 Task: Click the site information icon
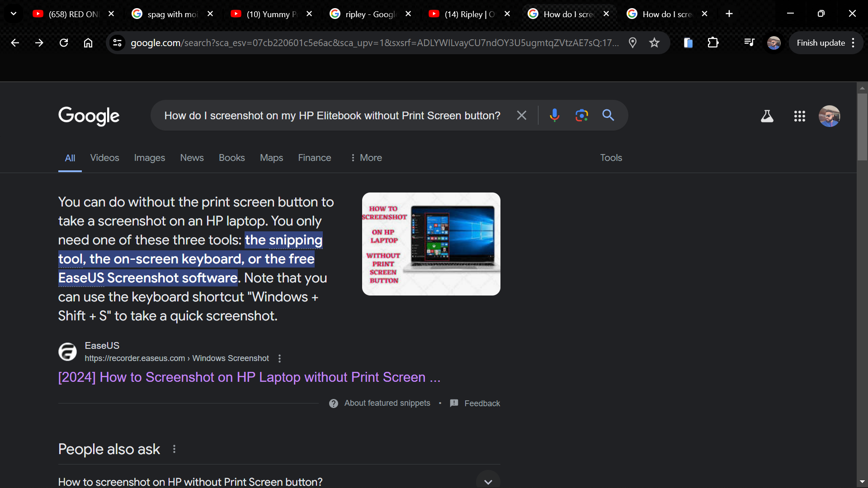click(118, 43)
